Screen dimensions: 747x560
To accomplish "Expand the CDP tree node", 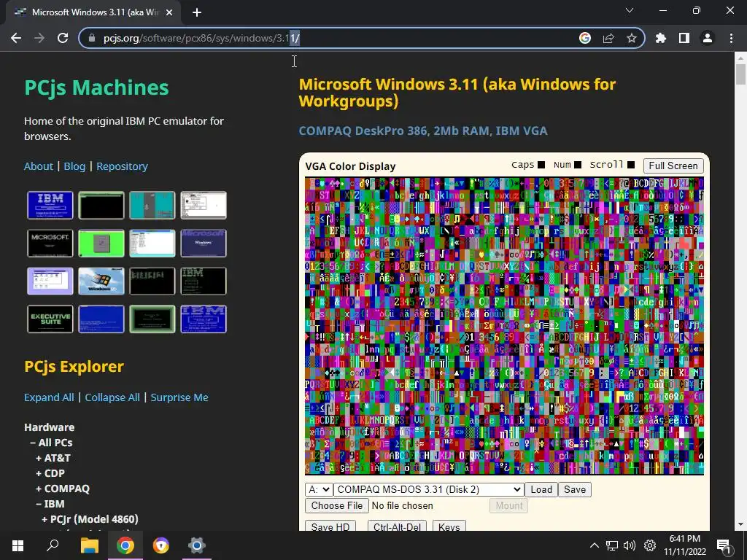I will 50,472.
